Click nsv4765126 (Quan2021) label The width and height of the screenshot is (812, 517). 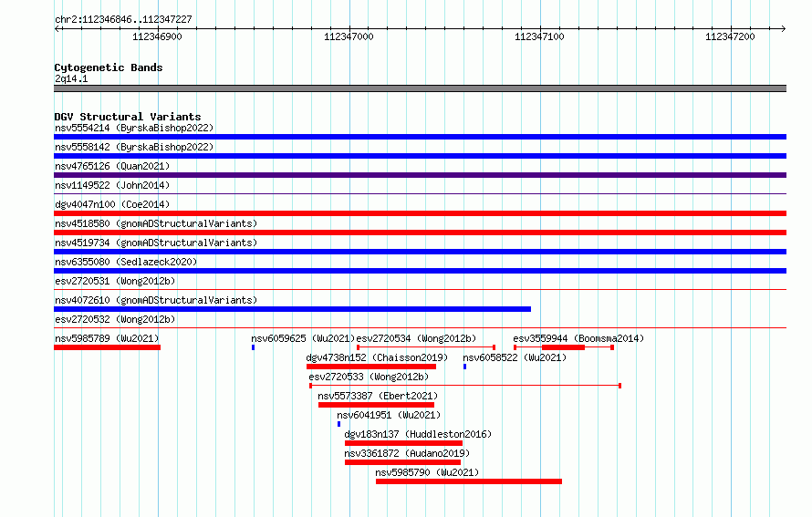112,166
